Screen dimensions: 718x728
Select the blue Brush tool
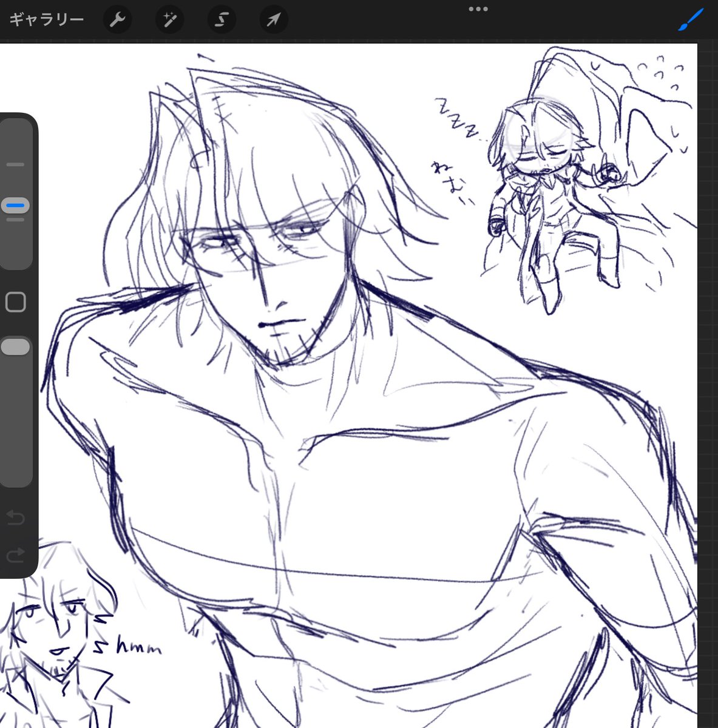point(691,20)
